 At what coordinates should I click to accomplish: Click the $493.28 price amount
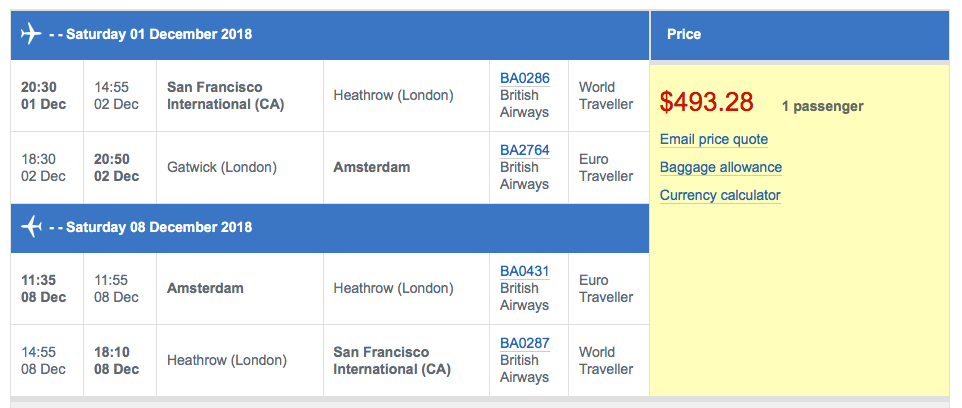pyautogui.click(x=708, y=102)
